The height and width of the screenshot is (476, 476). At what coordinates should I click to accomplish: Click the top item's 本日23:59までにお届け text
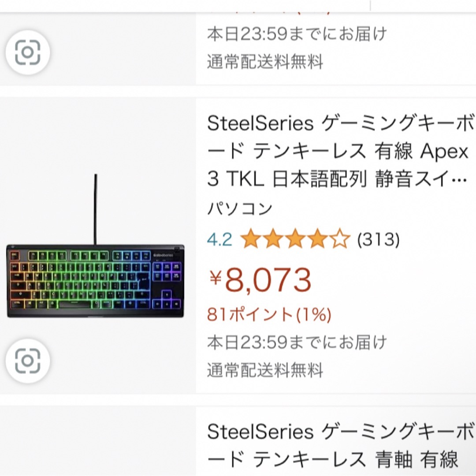point(297,33)
